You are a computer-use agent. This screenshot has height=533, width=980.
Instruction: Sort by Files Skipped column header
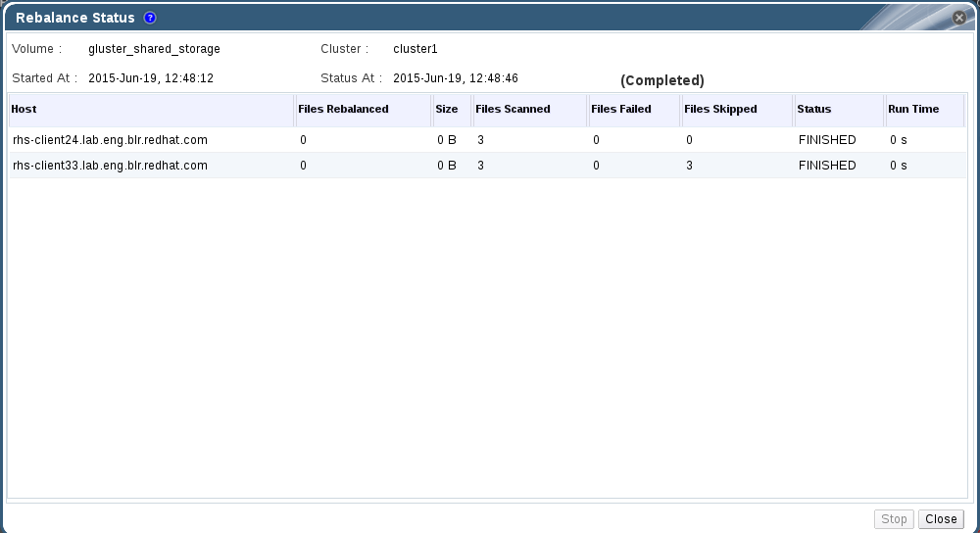coord(720,109)
